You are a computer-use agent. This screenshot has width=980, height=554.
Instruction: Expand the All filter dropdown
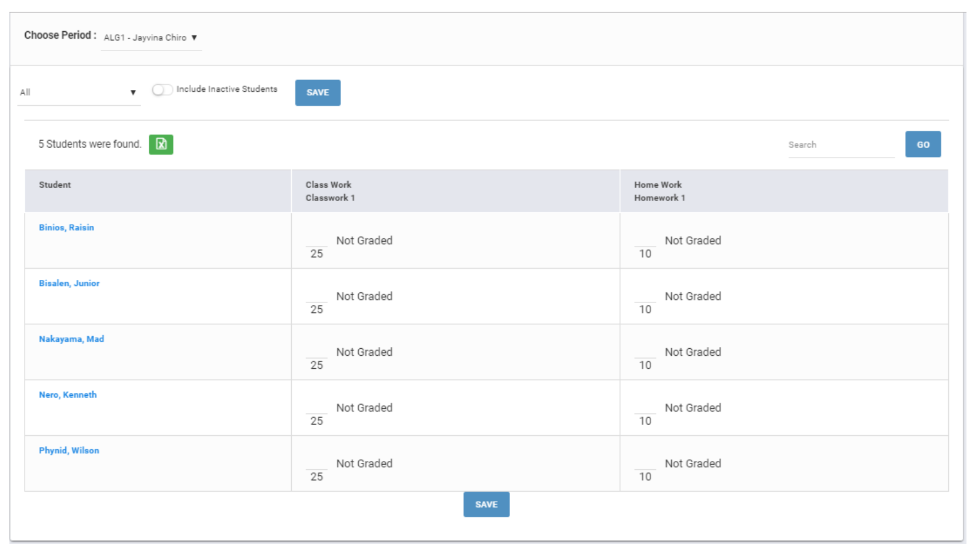(78, 92)
